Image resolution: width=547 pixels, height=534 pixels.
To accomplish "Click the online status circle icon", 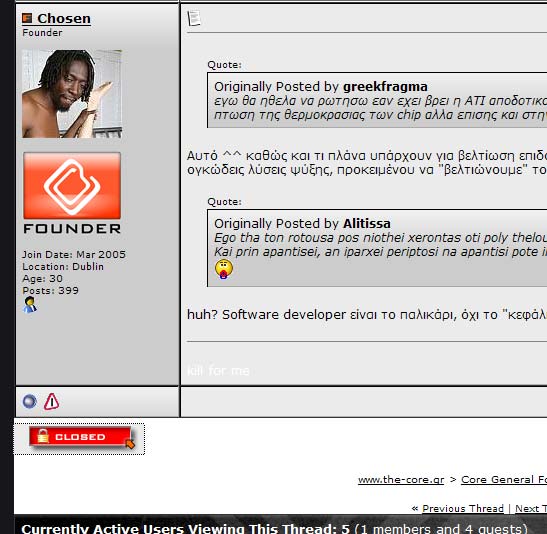I will pyautogui.click(x=30, y=401).
